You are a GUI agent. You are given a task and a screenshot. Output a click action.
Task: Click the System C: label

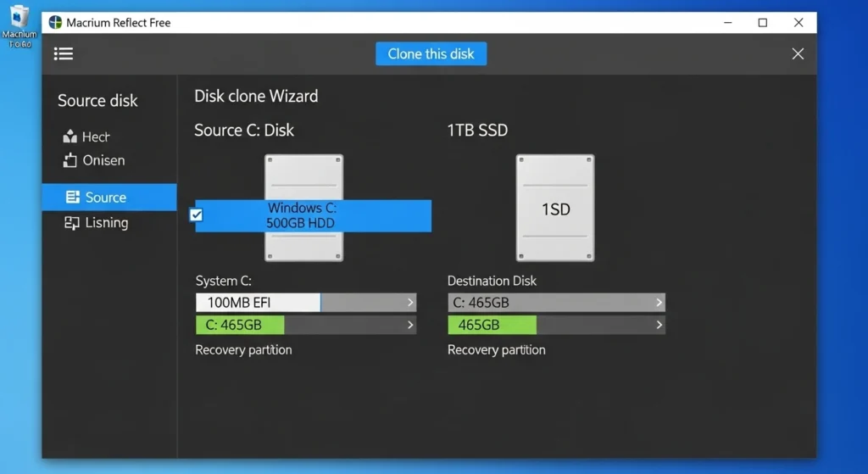click(x=224, y=281)
